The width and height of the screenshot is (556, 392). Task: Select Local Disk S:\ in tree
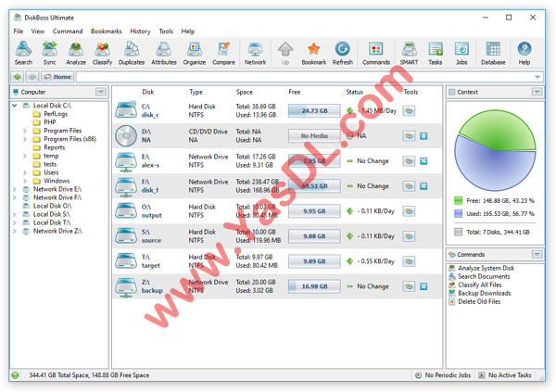(46, 214)
